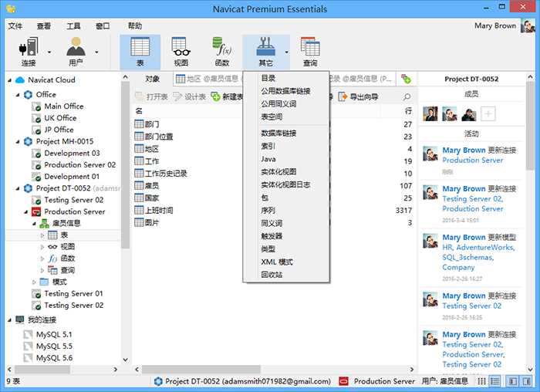
Task: Select the 部门 table row
Action: click(272, 124)
